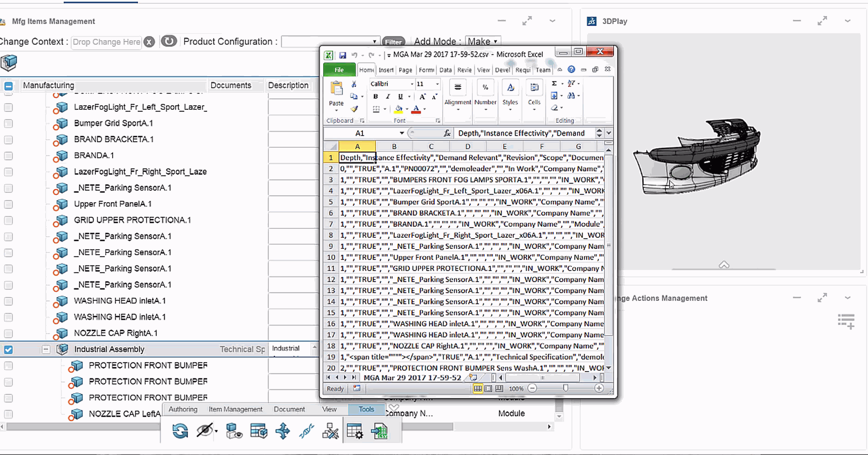Image resolution: width=868 pixels, height=455 pixels.
Task: Click the CSV export icon in Tools toolbar
Action: click(x=380, y=431)
